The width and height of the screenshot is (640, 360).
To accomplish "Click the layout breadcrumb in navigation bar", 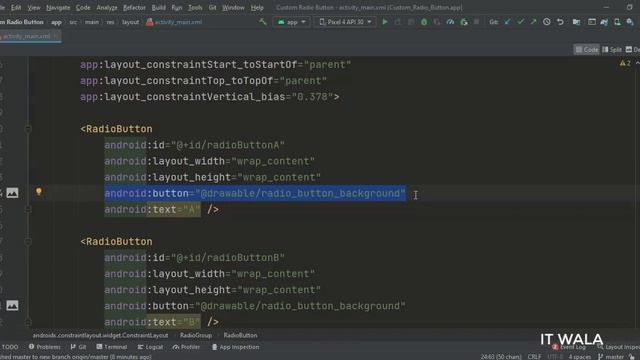I will coord(131,22).
